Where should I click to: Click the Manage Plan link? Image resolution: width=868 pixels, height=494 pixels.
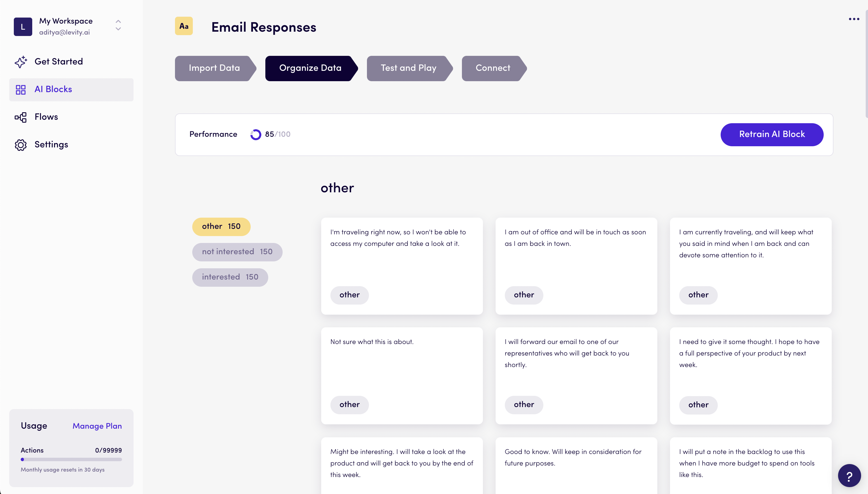click(x=97, y=426)
